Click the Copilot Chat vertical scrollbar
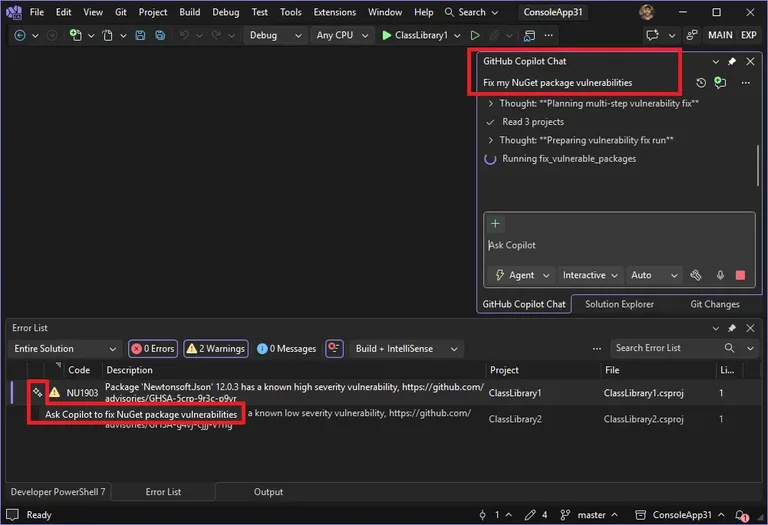This screenshot has width=768, height=525. [758, 166]
